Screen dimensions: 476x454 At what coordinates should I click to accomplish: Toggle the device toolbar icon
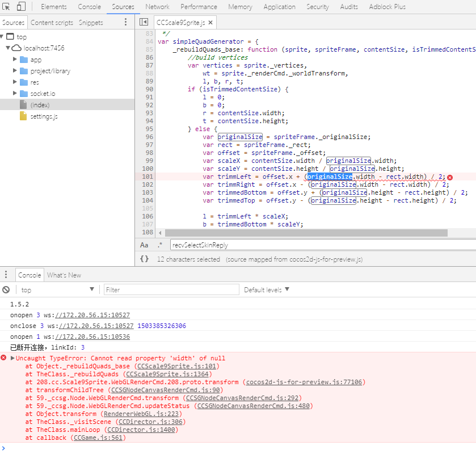point(21,7)
